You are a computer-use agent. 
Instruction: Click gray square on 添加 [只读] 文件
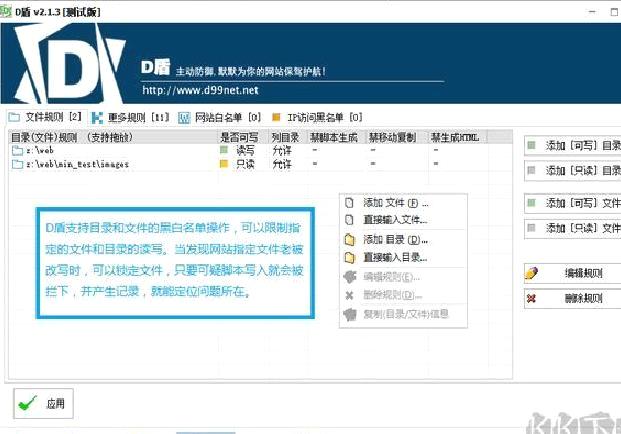(x=531, y=228)
